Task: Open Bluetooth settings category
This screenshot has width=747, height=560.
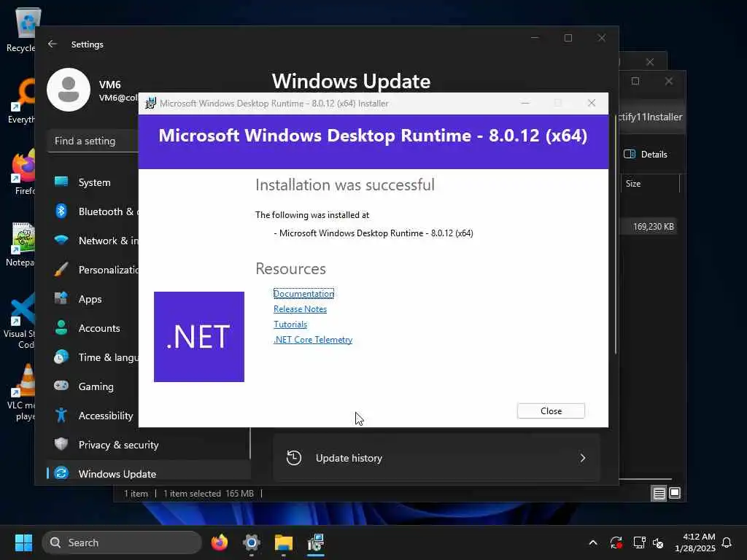Action: 94,211
